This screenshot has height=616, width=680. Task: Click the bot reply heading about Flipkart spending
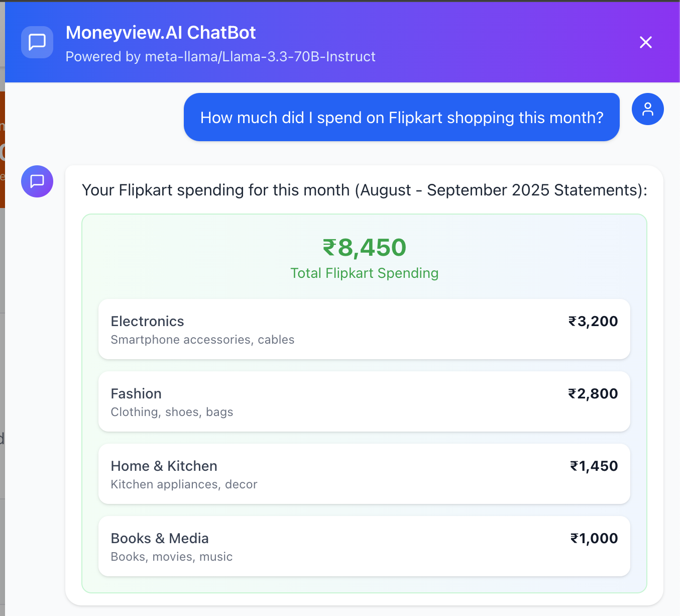(x=365, y=190)
